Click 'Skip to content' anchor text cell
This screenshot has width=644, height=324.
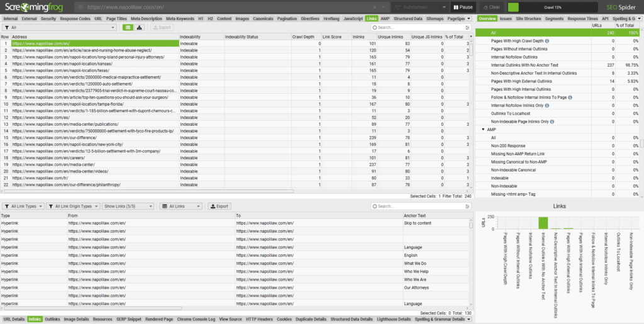[436, 223]
